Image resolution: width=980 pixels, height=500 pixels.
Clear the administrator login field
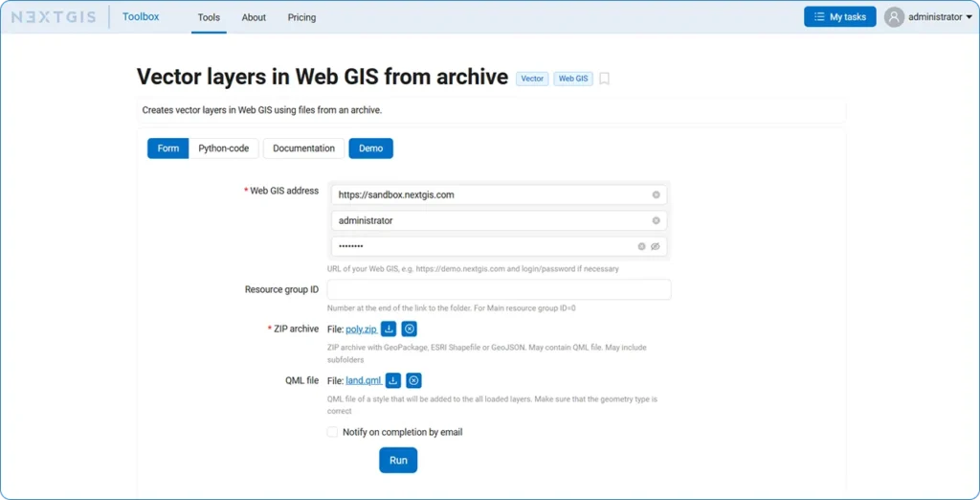click(x=657, y=220)
